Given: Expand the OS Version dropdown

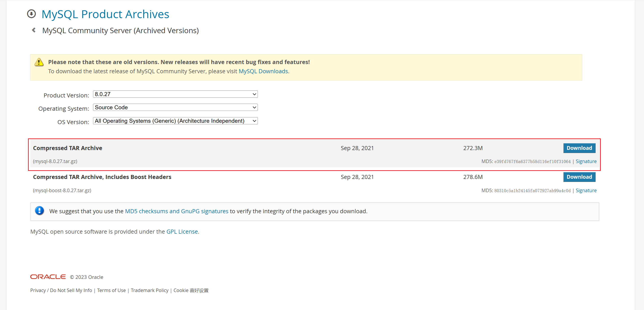Looking at the screenshot, I should point(175,121).
